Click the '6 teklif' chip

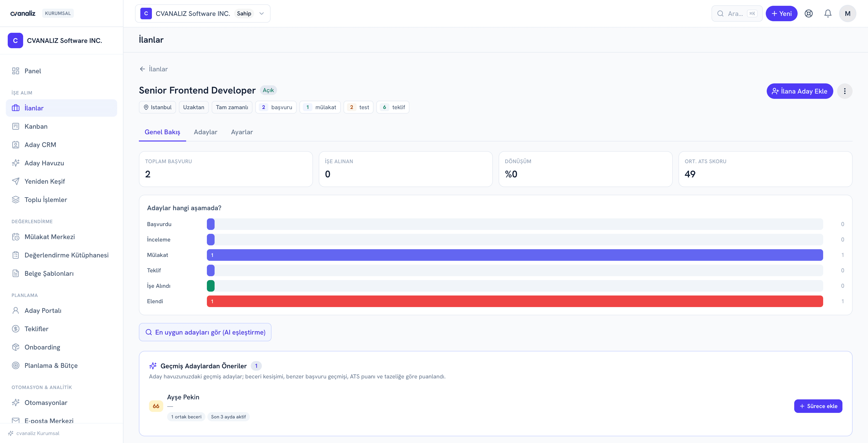tap(393, 107)
